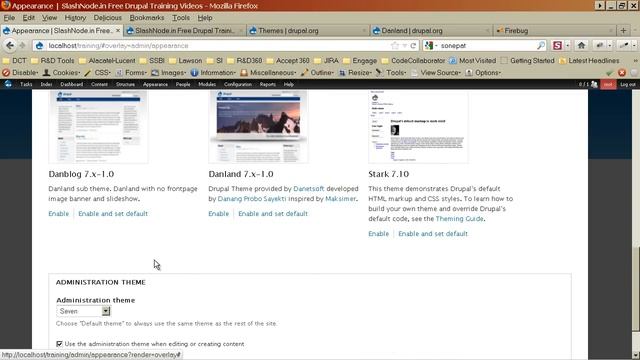Click the Home icon in navigation bar
Viewport: 640px width, 360px height.
tap(581, 45)
